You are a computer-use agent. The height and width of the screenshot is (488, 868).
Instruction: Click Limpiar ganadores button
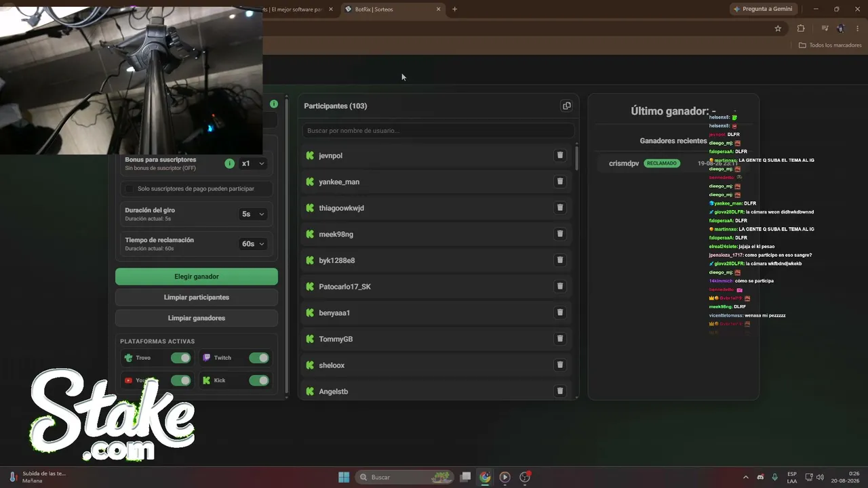pos(197,318)
